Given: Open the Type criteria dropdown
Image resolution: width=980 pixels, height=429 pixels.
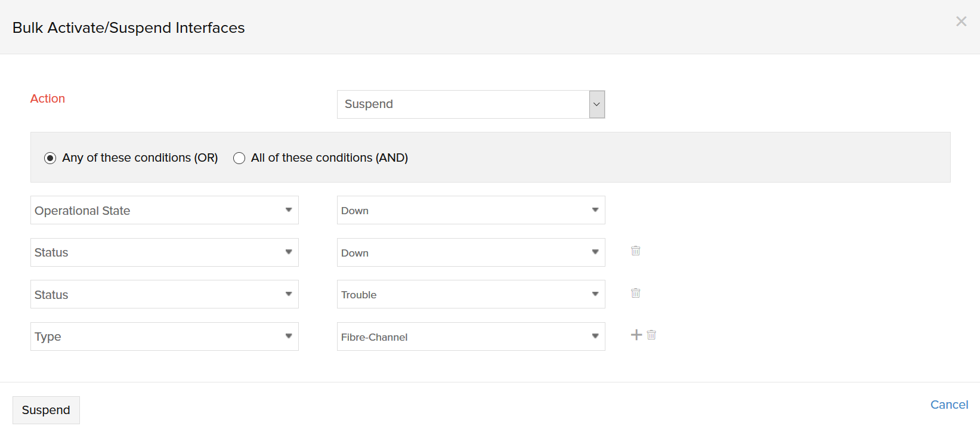Looking at the screenshot, I should coord(164,337).
